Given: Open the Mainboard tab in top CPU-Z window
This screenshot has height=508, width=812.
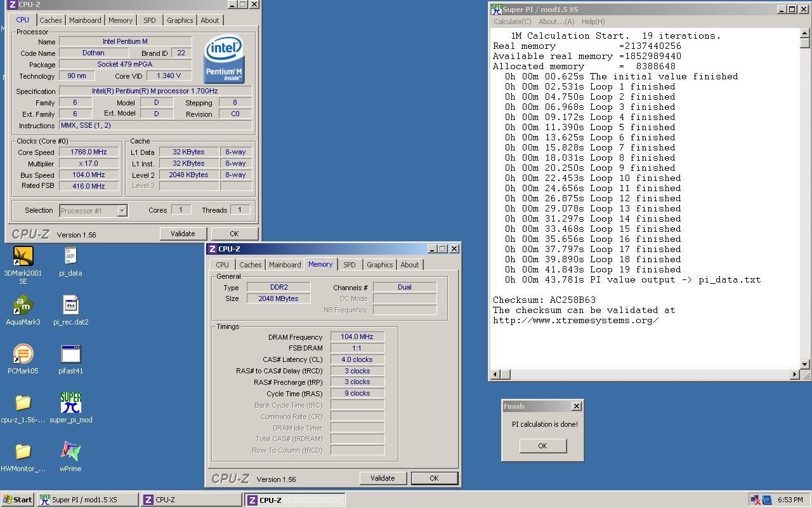Looking at the screenshot, I should tap(85, 20).
